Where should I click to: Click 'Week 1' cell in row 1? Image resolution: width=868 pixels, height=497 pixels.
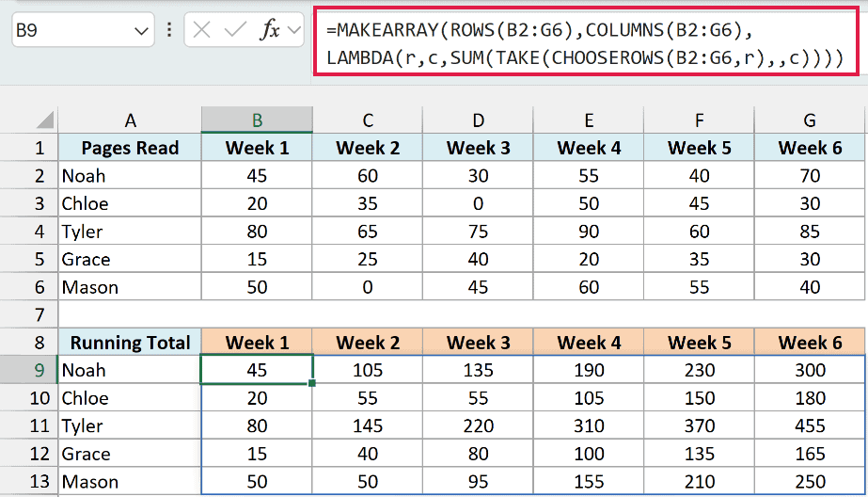tap(257, 148)
